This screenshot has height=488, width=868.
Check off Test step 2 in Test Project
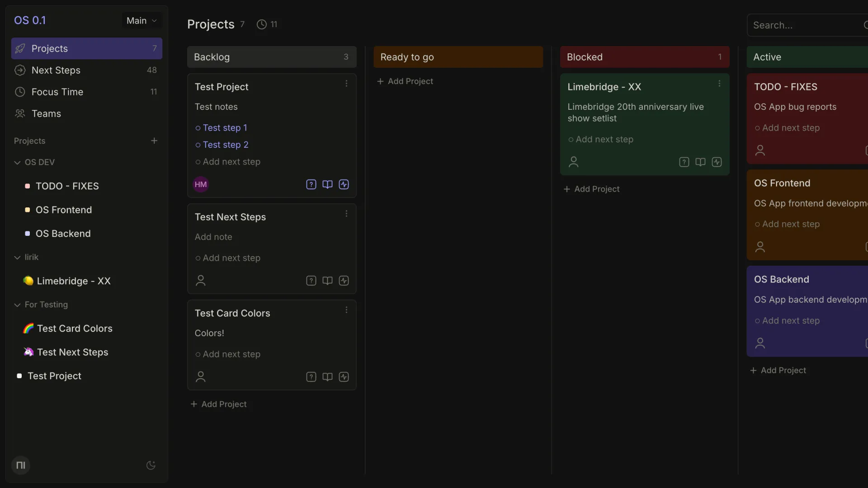click(x=198, y=145)
